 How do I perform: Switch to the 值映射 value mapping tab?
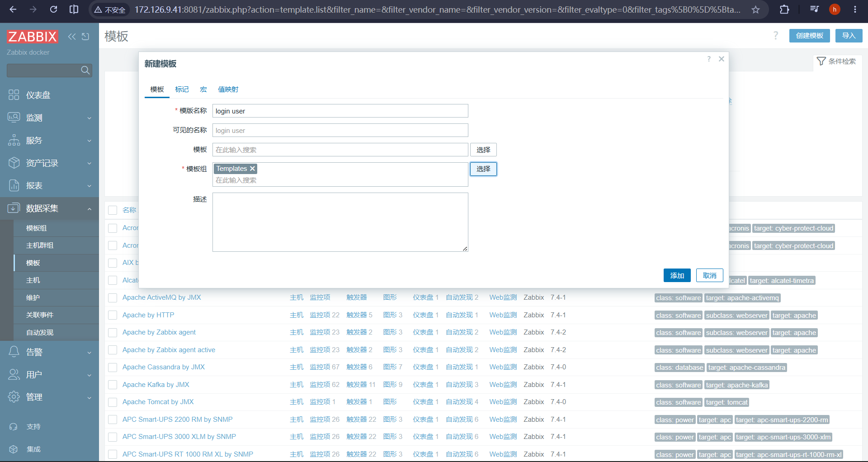[228, 90]
